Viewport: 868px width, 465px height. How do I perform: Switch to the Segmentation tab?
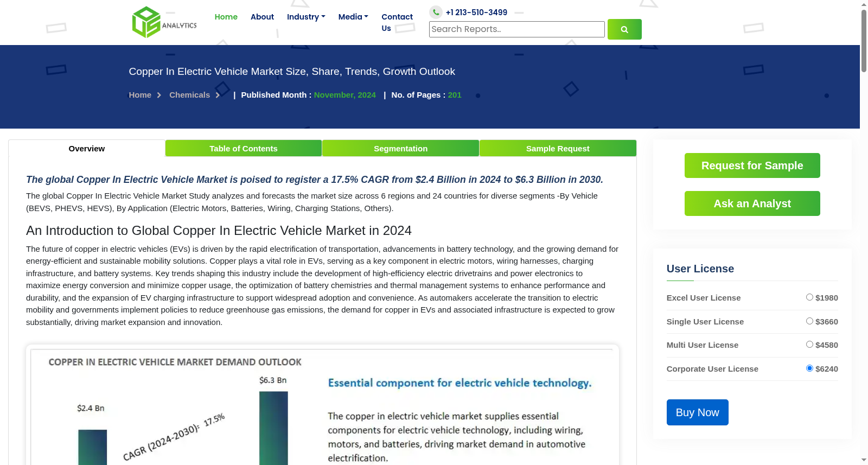pos(400,149)
